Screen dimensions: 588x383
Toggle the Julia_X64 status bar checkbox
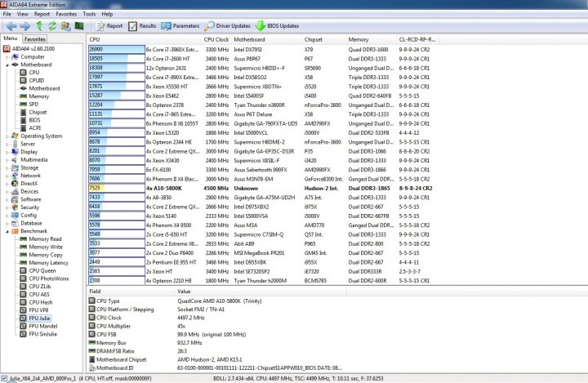pos(4,378)
